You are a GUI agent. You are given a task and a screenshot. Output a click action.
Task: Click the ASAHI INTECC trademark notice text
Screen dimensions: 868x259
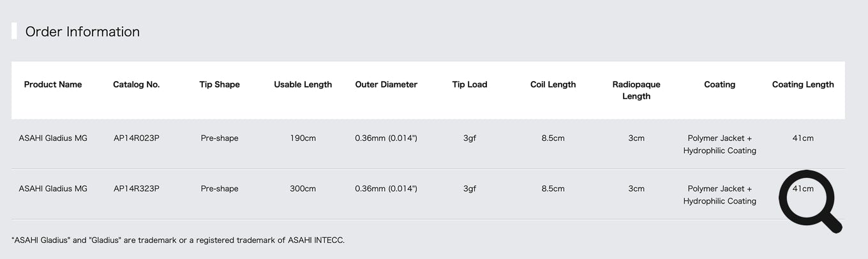coord(178,240)
